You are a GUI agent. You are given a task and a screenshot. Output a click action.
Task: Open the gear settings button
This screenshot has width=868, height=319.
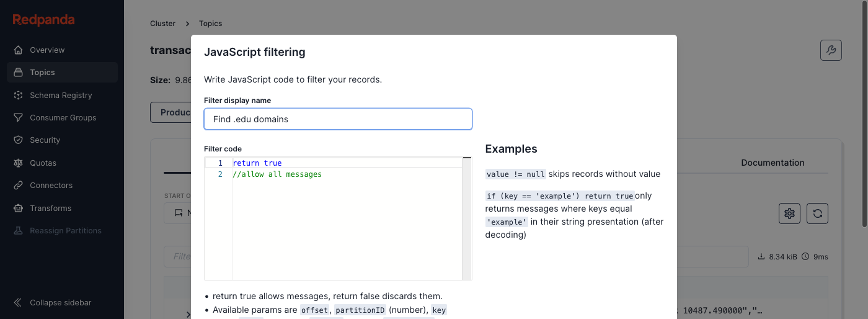tap(789, 213)
